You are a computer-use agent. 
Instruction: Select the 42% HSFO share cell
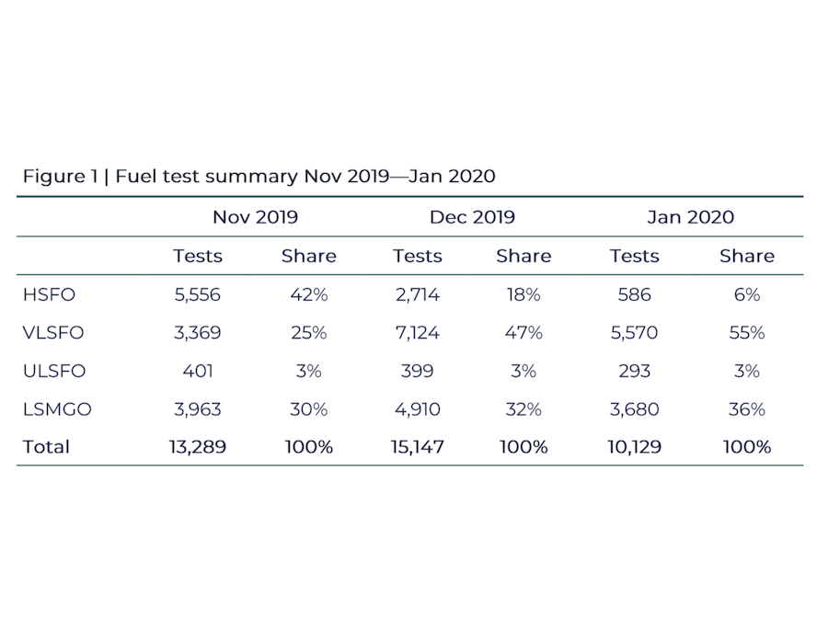point(309,294)
